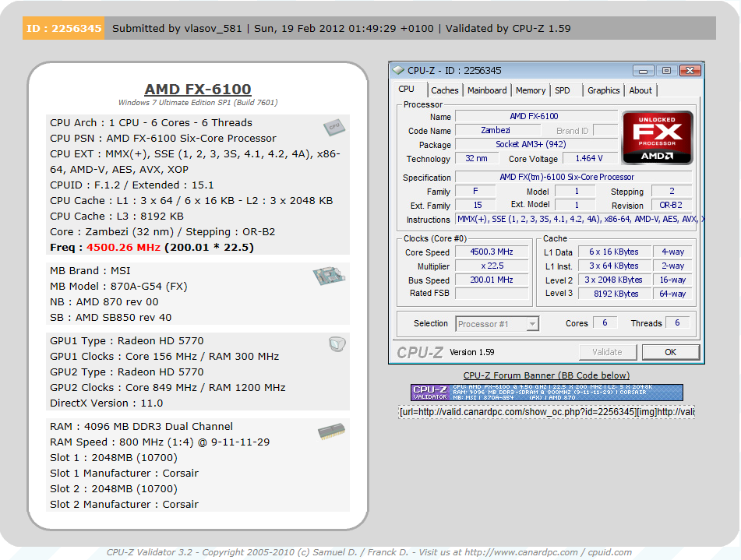Click the AMD FX-6100 title link
The height and width of the screenshot is (560, 741).
click(x=198, y=90)
